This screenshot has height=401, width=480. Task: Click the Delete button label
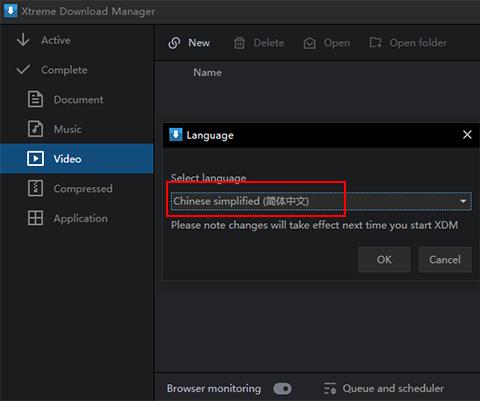[269, 43]
